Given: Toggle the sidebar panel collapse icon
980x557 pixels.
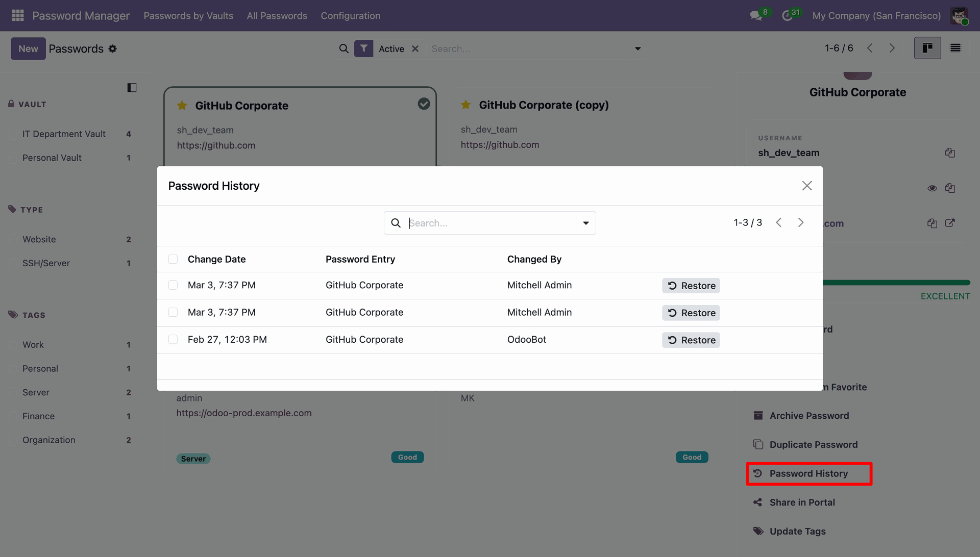Looking at the screenshot, I should click(132, 88).
